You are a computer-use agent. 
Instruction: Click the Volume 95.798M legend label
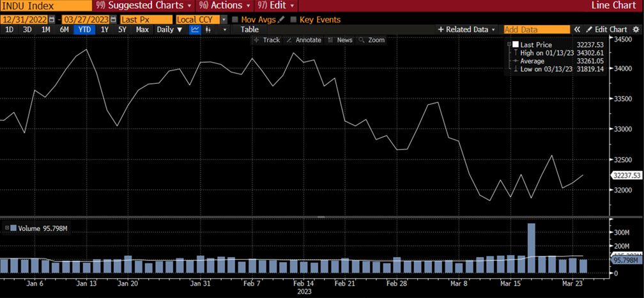pos(43,228)
